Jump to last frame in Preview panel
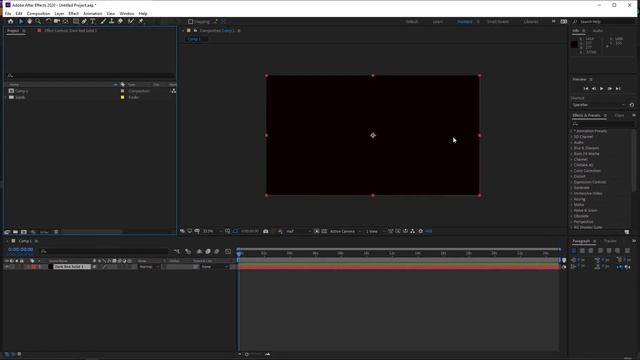Image resolution: width=640 pixels, height=360 pixels. pyautogui.click(x=618, y=89)
